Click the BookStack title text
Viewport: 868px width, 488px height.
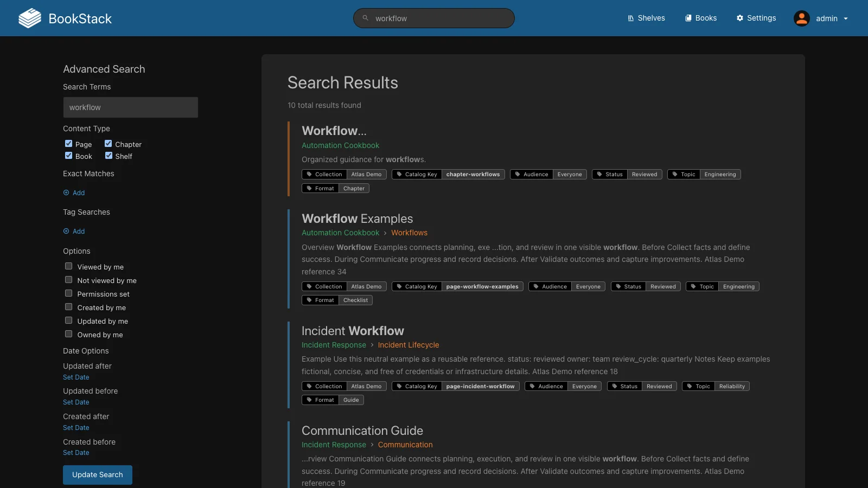click(80, 18)
